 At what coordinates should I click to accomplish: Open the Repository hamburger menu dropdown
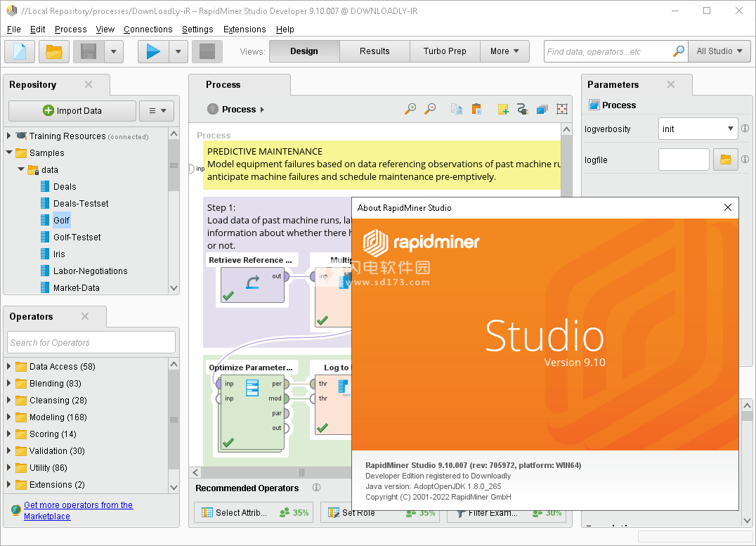(157, 110)
